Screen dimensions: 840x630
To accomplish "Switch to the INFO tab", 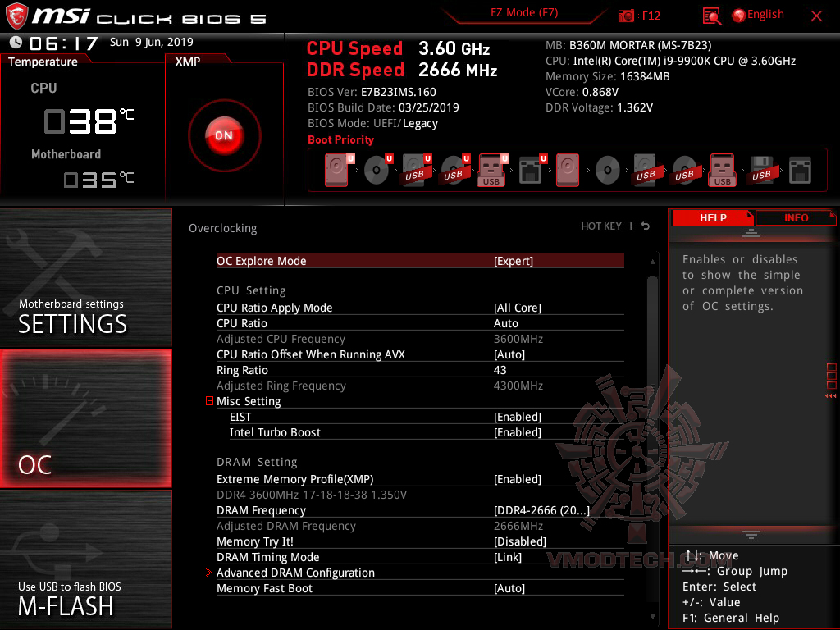I will pyautogui.click(x=795, y=217).
